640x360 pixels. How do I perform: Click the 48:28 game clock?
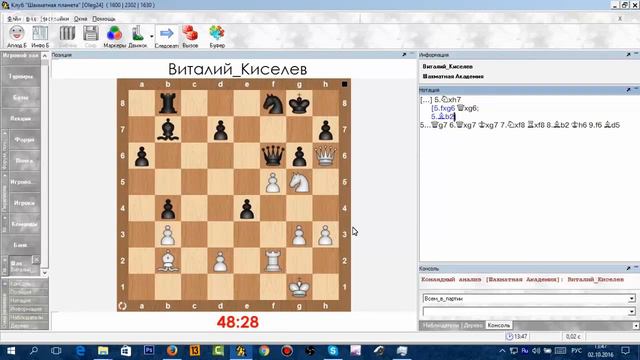pyautogui.click(x=238, y=322)
